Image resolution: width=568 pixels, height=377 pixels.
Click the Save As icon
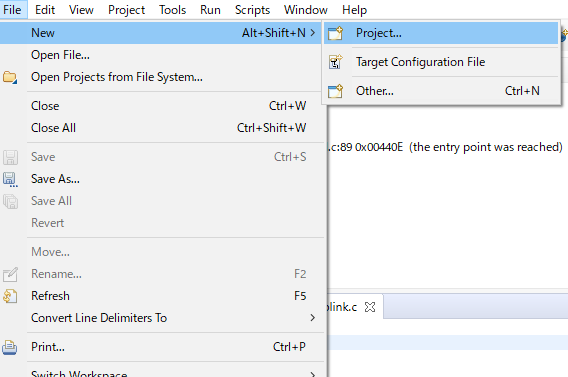pos(10,180)
